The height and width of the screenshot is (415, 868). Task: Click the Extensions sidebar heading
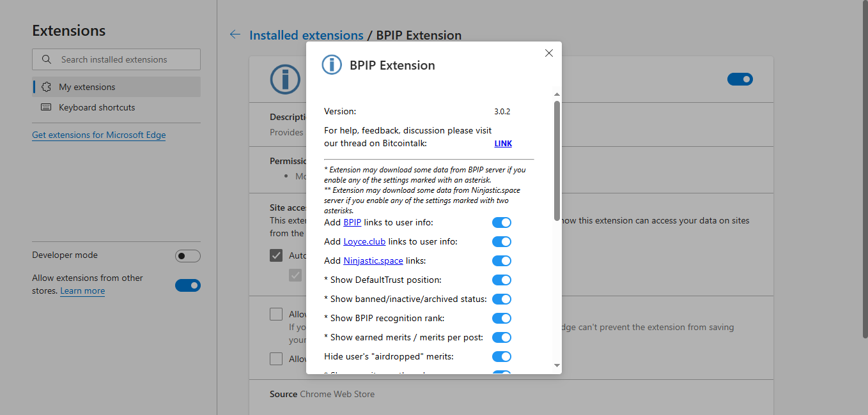[x=69, y=31]
